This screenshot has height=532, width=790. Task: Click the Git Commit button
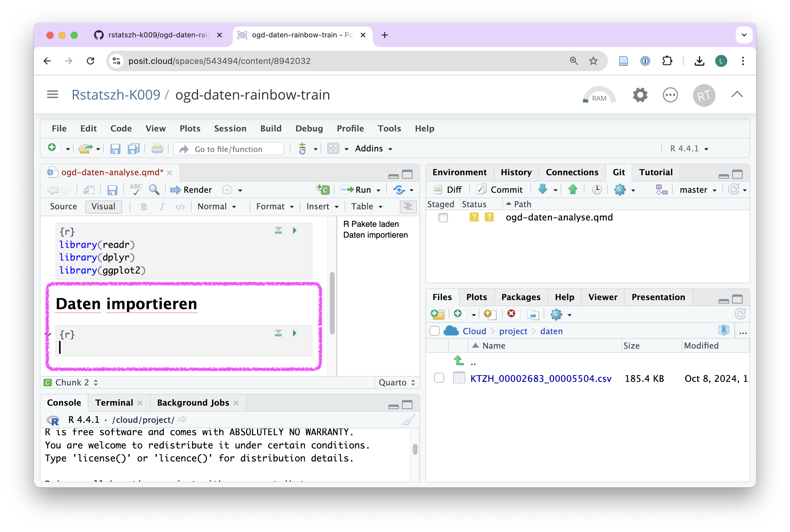click(499, 190)
